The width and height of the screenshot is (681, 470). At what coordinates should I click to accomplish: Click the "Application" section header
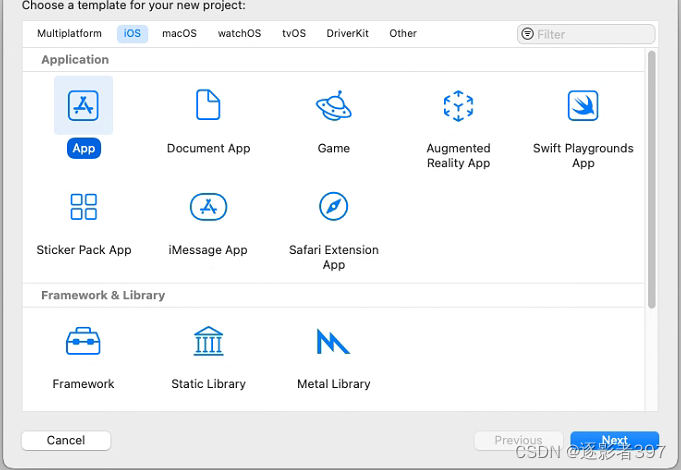tap(75, 60)
